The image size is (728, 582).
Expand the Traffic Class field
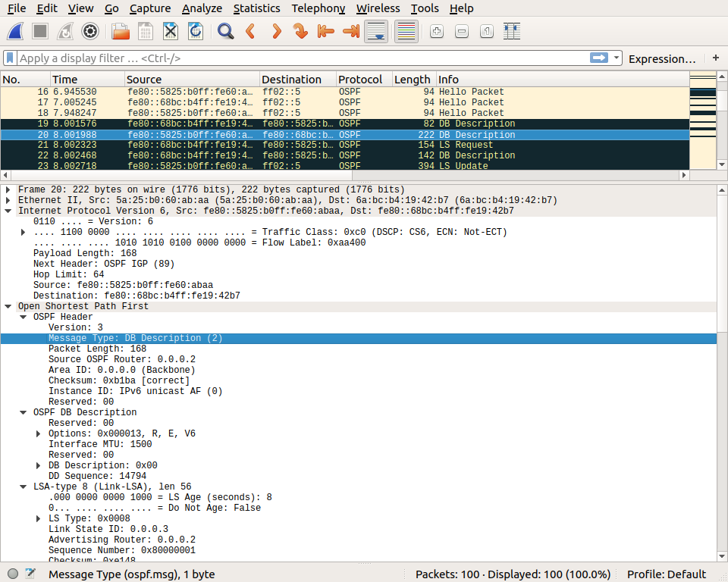tap(23, 232)
